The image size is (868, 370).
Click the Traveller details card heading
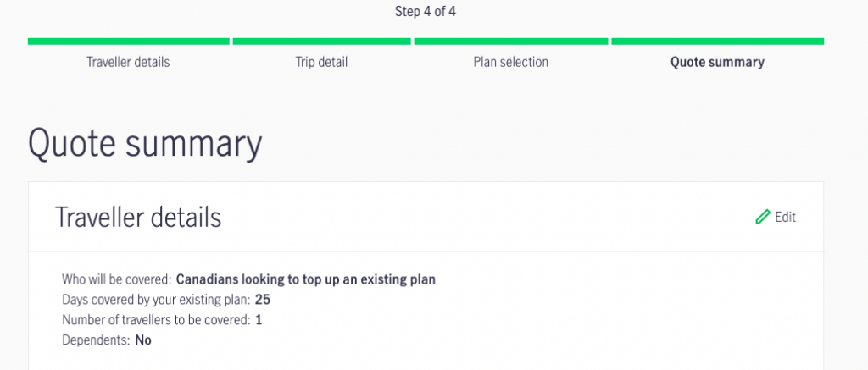[138, 218]
